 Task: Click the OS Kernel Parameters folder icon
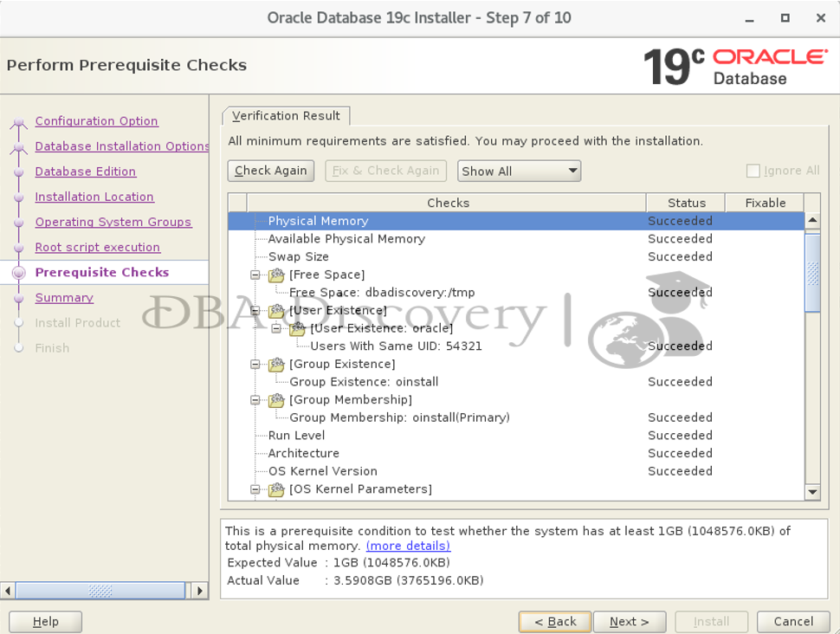point(276,489)
